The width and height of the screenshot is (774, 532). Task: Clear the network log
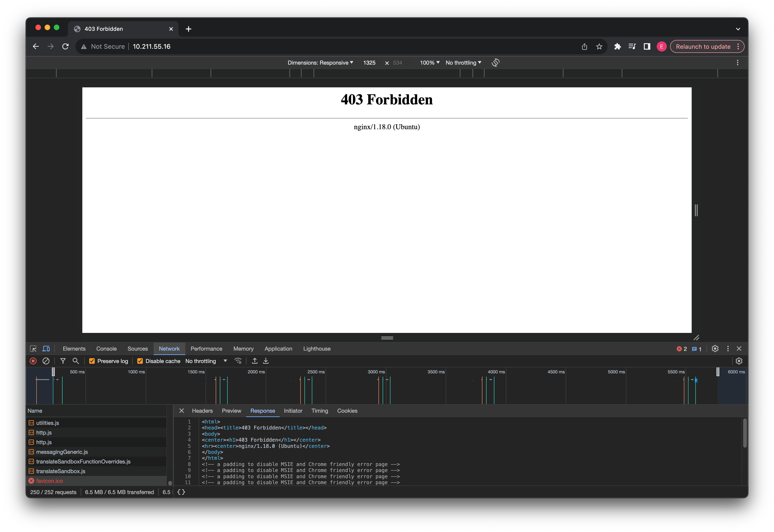pyautogui.click(x=46, y=361)
